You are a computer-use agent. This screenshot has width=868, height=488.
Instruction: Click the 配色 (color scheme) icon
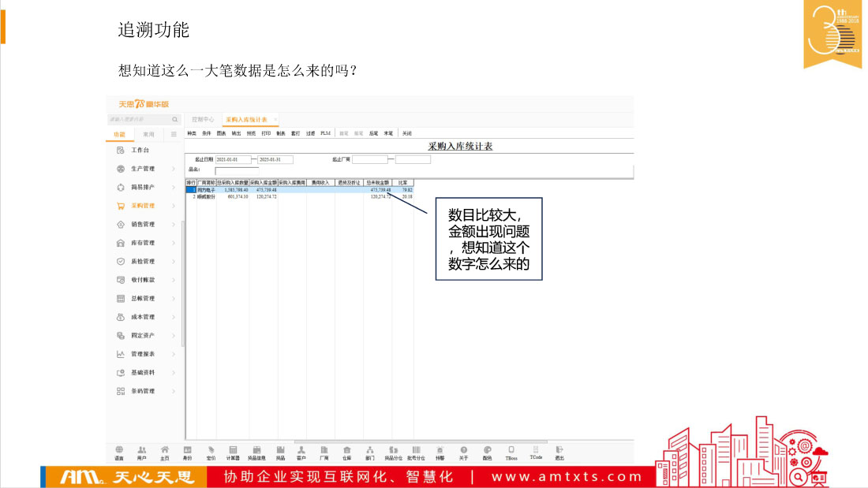click(488, 452)
